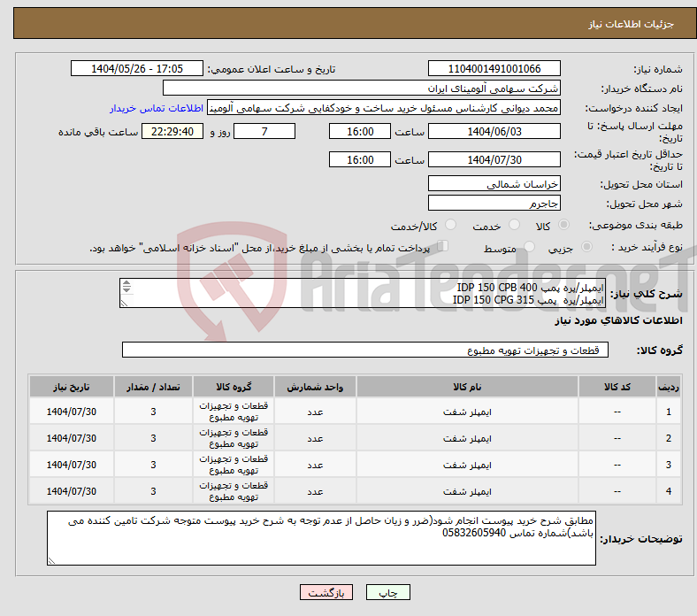
Task: Select the کالا radio button
Action: [563, 225]
